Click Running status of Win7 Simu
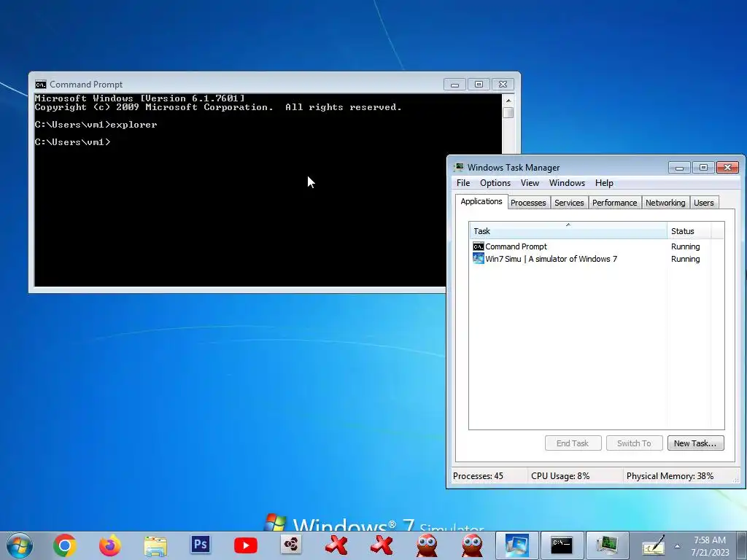 click(x=685, y=259)
